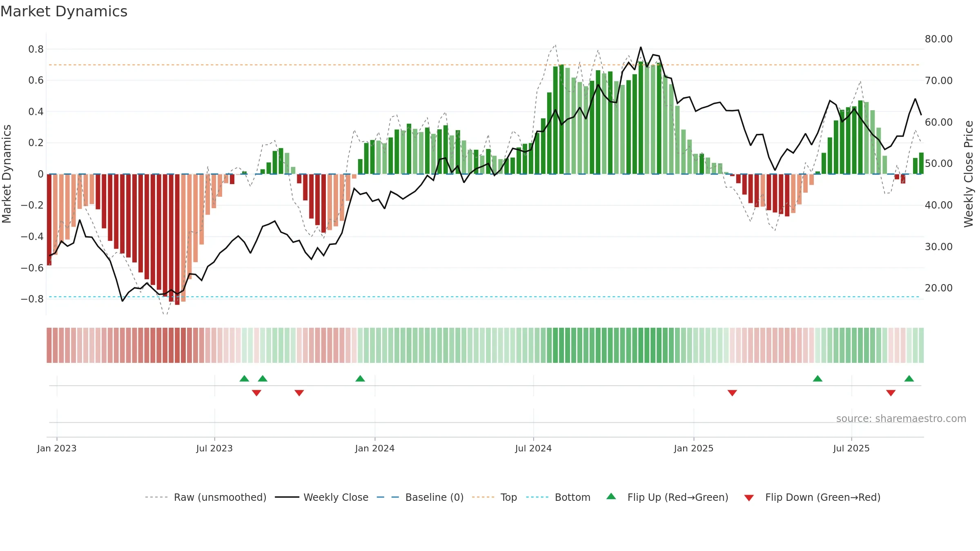Click the 0.6 left-axis tick label

tap(36, 80)
